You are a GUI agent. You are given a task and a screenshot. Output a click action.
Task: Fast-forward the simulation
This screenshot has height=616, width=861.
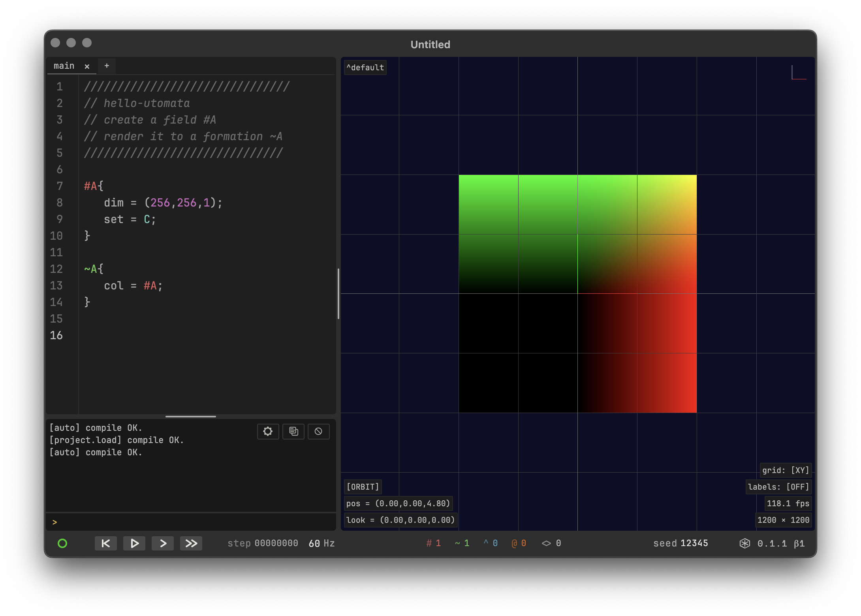pyautogui.click(x=191, y=543)
